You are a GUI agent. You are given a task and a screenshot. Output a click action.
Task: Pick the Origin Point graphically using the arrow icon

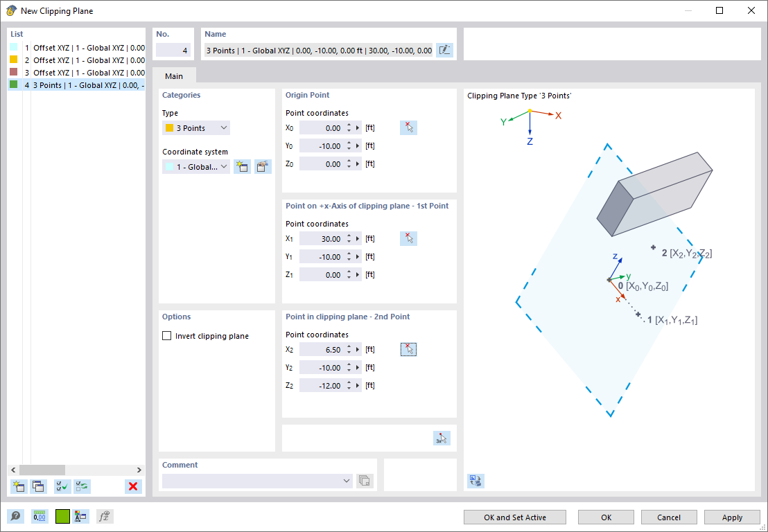[408, 127]
